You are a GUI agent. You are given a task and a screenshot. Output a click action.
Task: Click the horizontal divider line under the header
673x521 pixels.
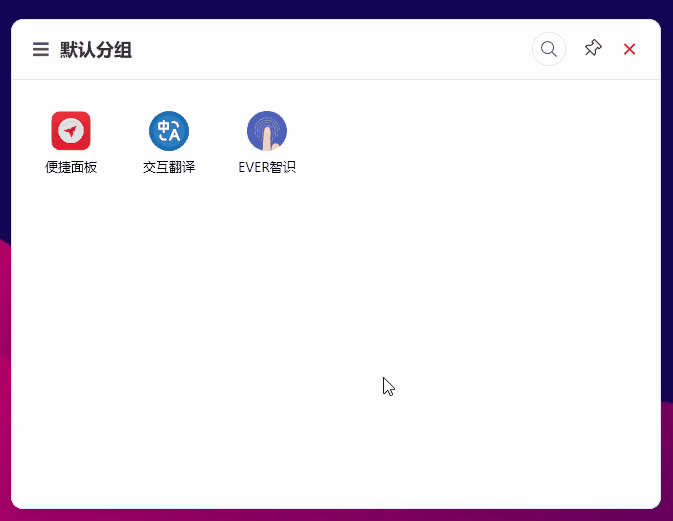click(x=336, y=79)
